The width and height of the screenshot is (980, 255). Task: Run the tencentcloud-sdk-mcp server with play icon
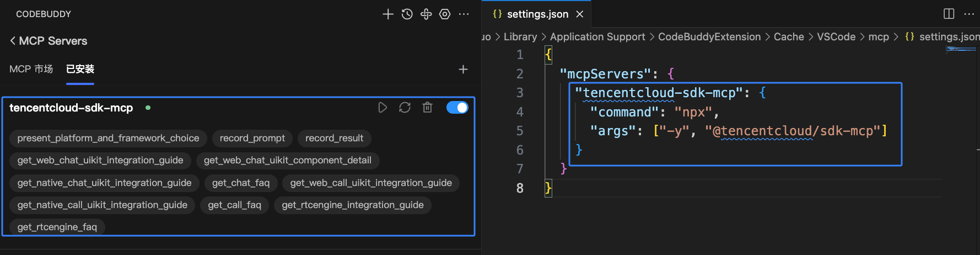(x=383, y=108)
